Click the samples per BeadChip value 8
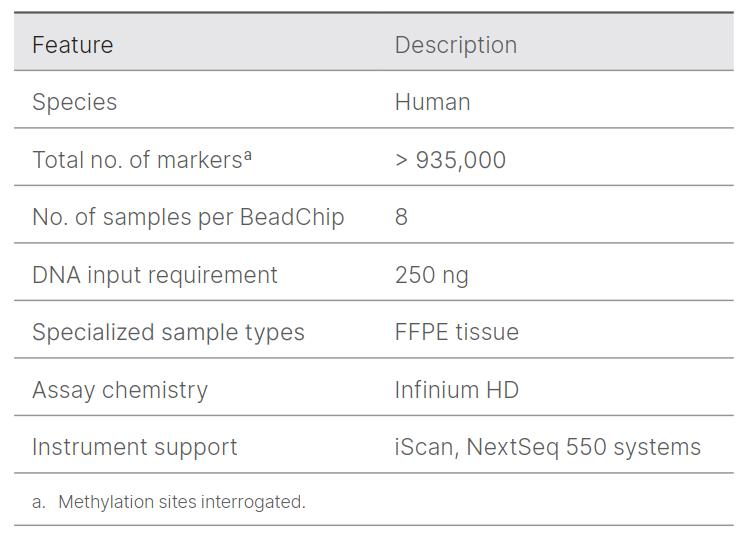This screenshot has height=536, width=745. (x=401, y=217)
